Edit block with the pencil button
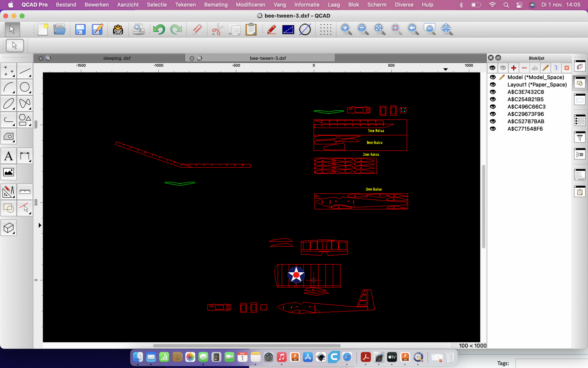Viewport: 588px width, 368px height. coord(546,68)
